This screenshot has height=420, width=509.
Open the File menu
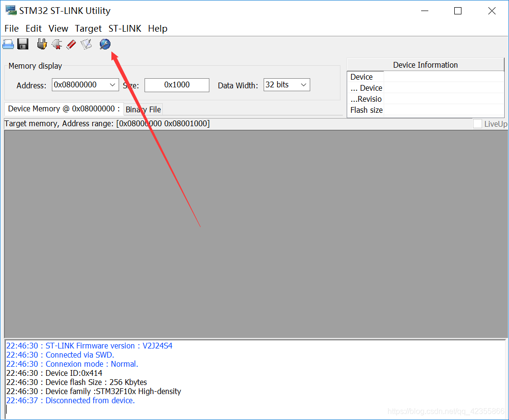(12, 29)
